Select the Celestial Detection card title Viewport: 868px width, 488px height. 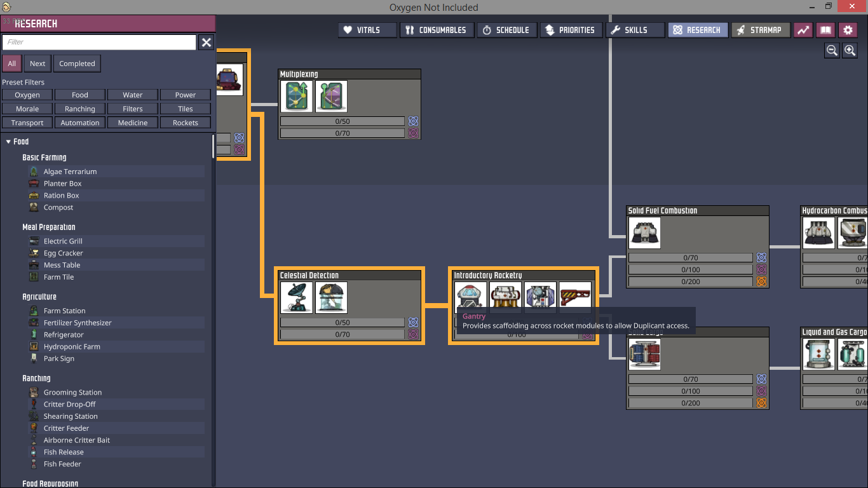(x=309, y=275)
